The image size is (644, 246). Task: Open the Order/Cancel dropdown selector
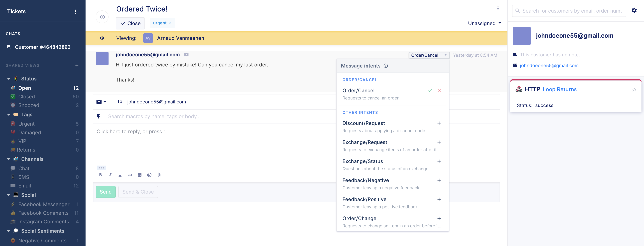click(x=446, y=55)
